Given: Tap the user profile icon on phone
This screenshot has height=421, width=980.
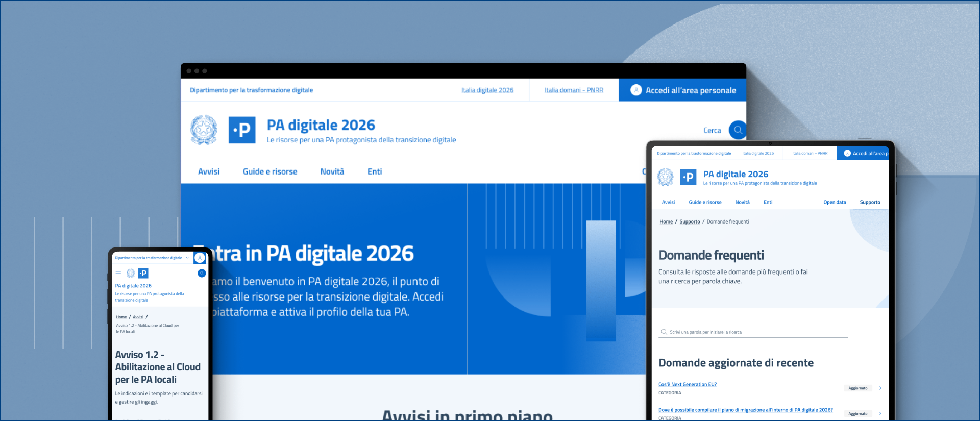Looking at the screenshot, I should (x=200, y=258).
